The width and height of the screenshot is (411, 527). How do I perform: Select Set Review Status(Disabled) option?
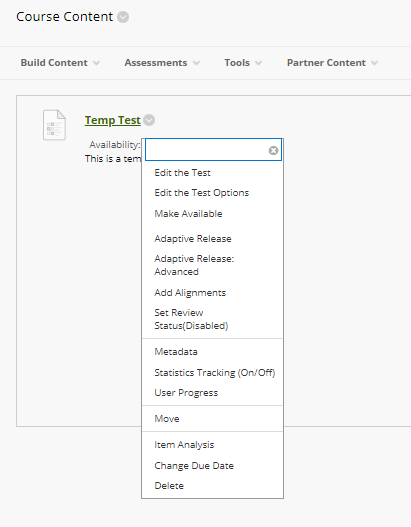[x=191, y=319]
